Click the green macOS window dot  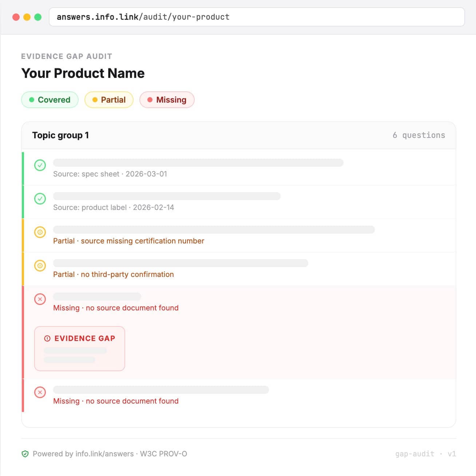[38, 17]
